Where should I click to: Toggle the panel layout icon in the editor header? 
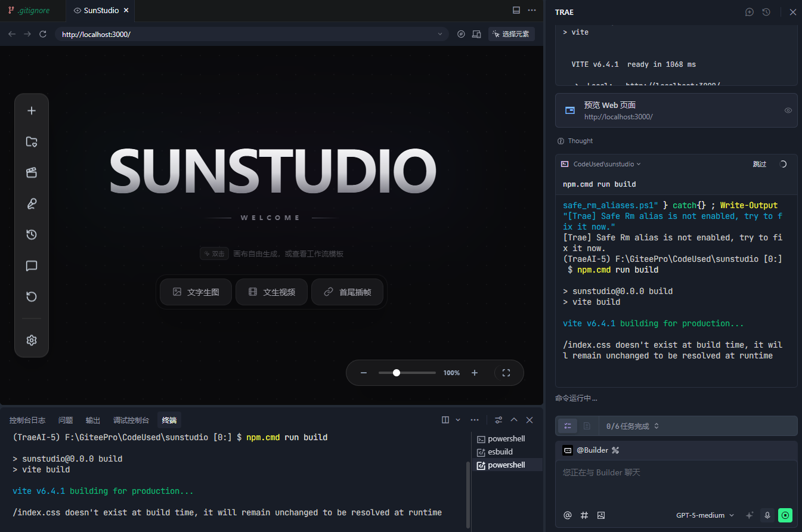516,10
